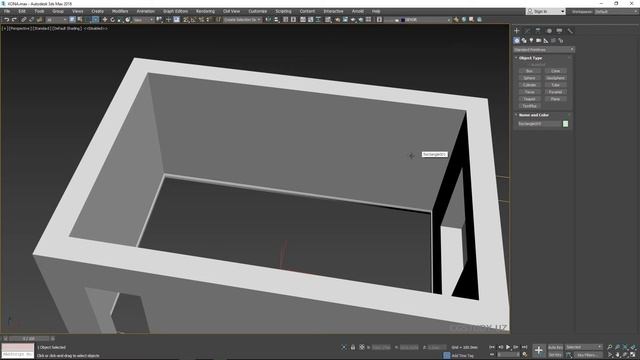
Task: Open the Time Configuration icon
Action: 524,354
